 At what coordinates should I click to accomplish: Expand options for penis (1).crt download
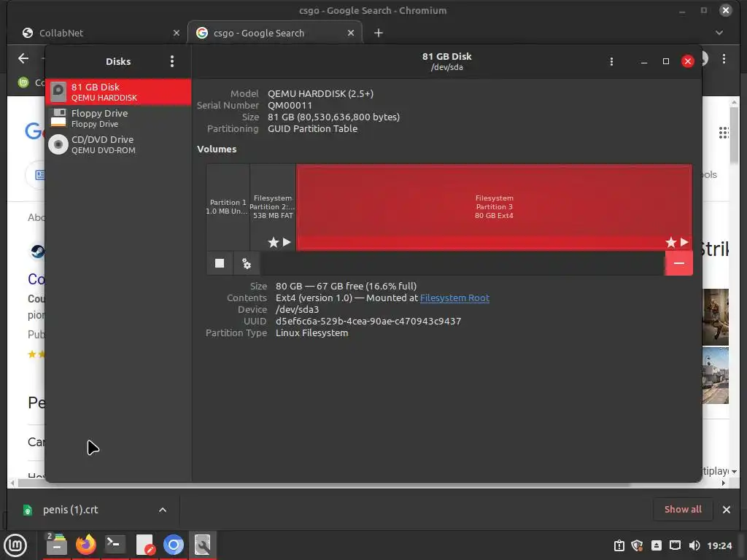tap(163, 510)
